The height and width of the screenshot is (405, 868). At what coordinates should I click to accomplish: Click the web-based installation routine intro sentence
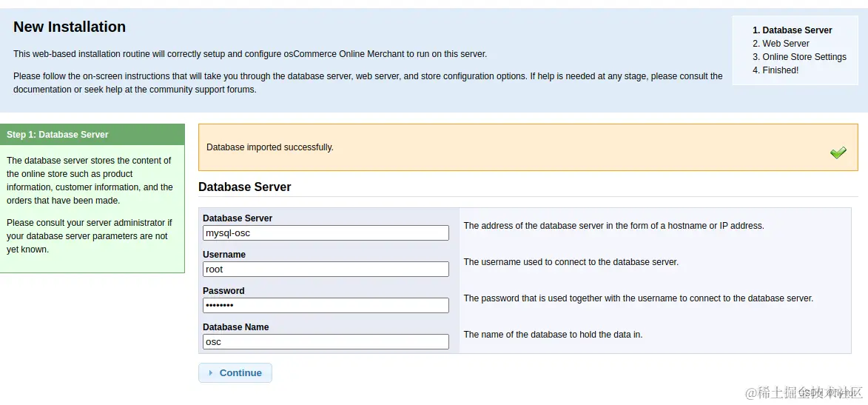click(x=250, y=54)
